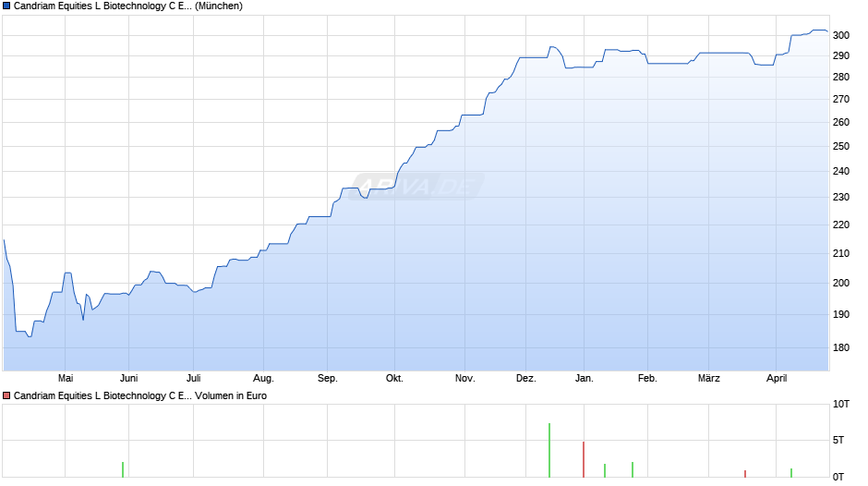Click the 'Sep.' month label
This screenshot has width=868, height=486.
(327, 378)
